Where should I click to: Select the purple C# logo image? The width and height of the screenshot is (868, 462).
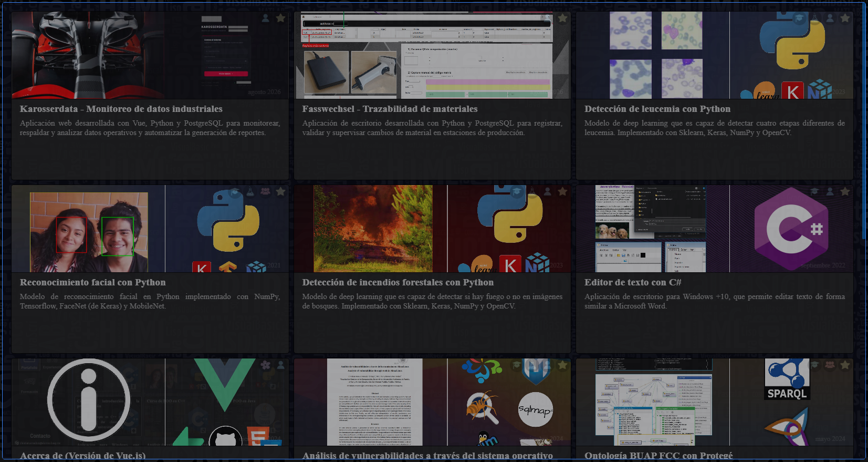[791, 229]
